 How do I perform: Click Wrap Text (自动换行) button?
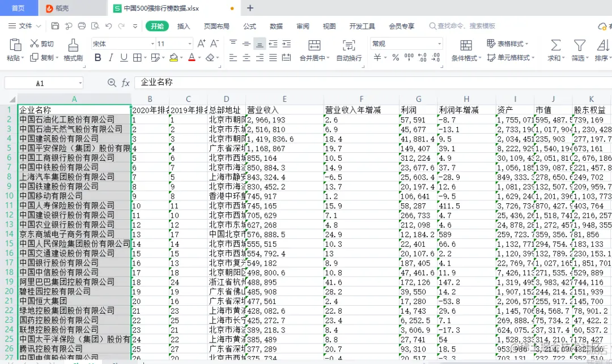pos(349,50)
